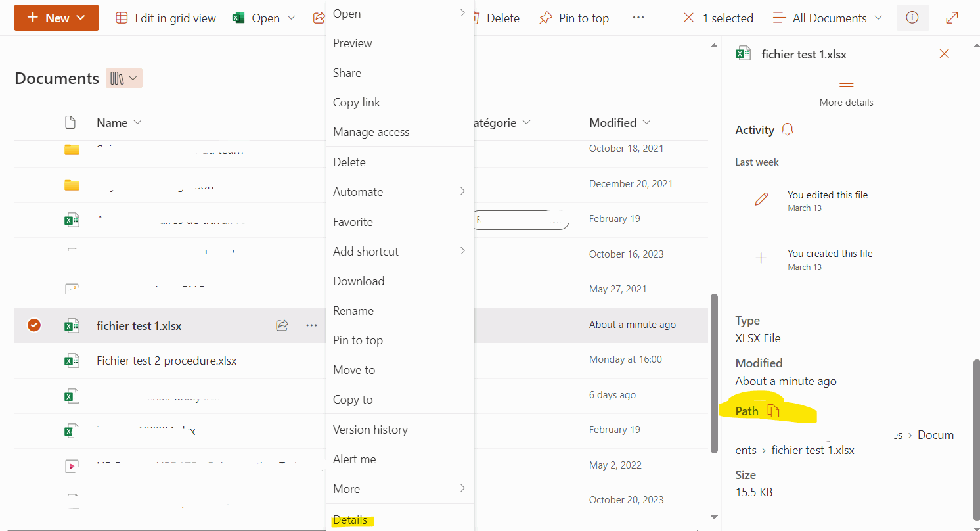Click the document library view switcher icon
The width and height of the screenshot is (980, 531).
coord(123,79)
